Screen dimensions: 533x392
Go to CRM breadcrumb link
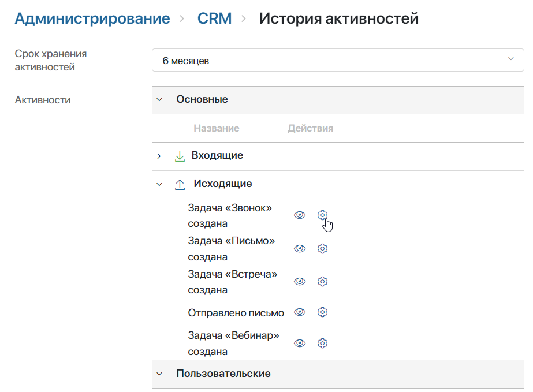point(214,18)
